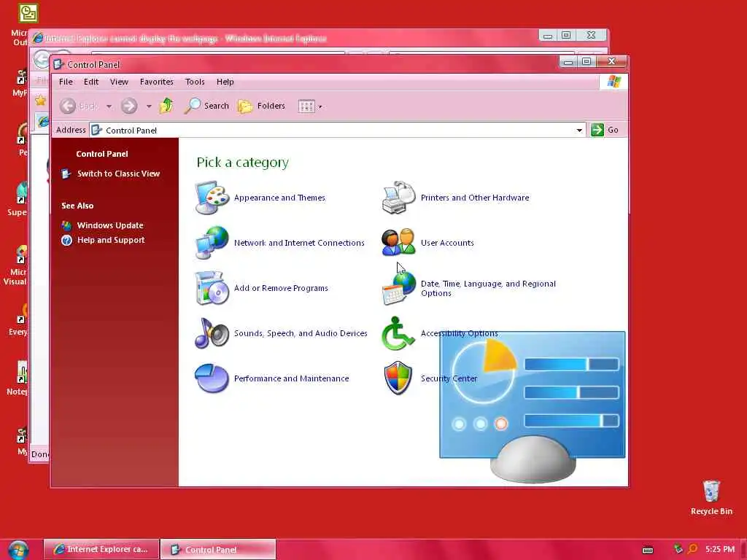Open Sounds, Speech, Audio Devices icon
The width and height of the screenshot is (747, 560).
(212, 332)
